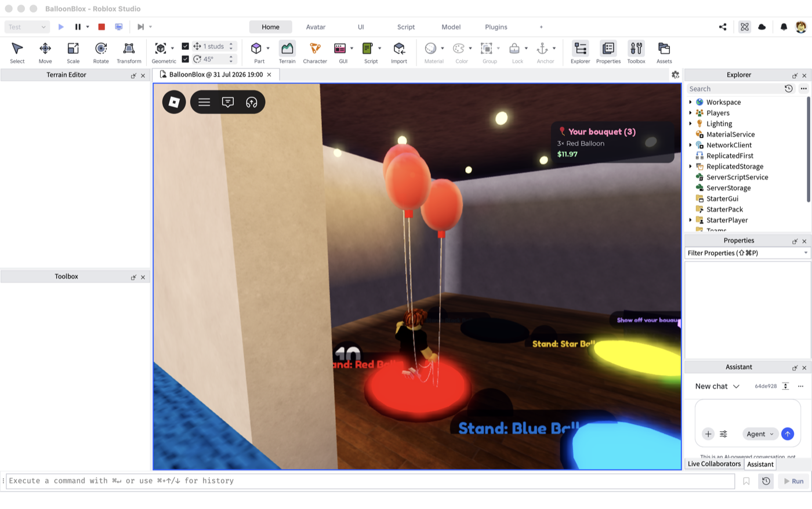
Task: Click the blue Play button
Action: point(61,27)
